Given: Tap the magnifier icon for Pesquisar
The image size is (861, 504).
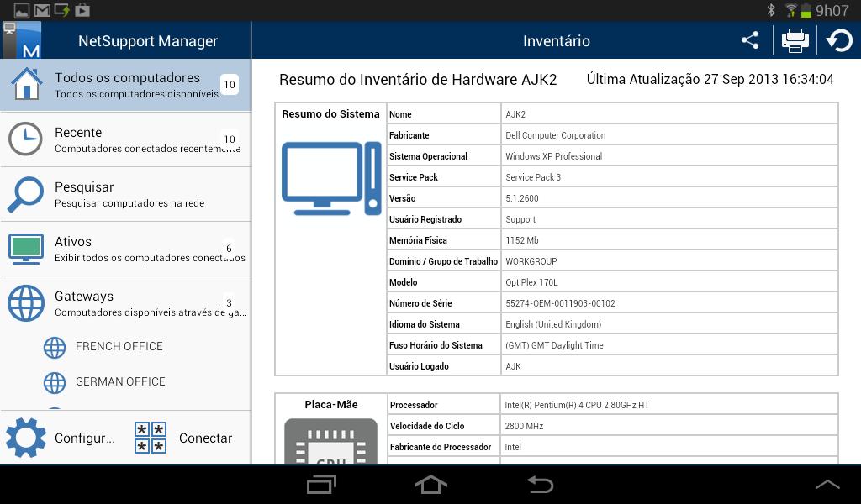Looking at the screenshot, I should [x=25, y=194].
